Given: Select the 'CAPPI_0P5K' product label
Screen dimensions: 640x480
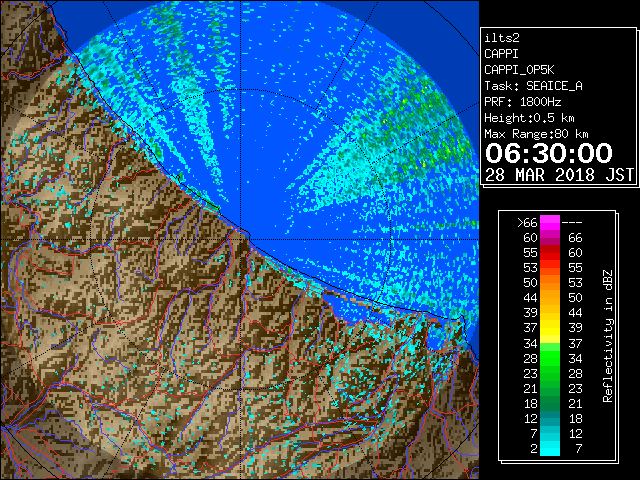Looking at the screenshot, I should pos(519,70).
